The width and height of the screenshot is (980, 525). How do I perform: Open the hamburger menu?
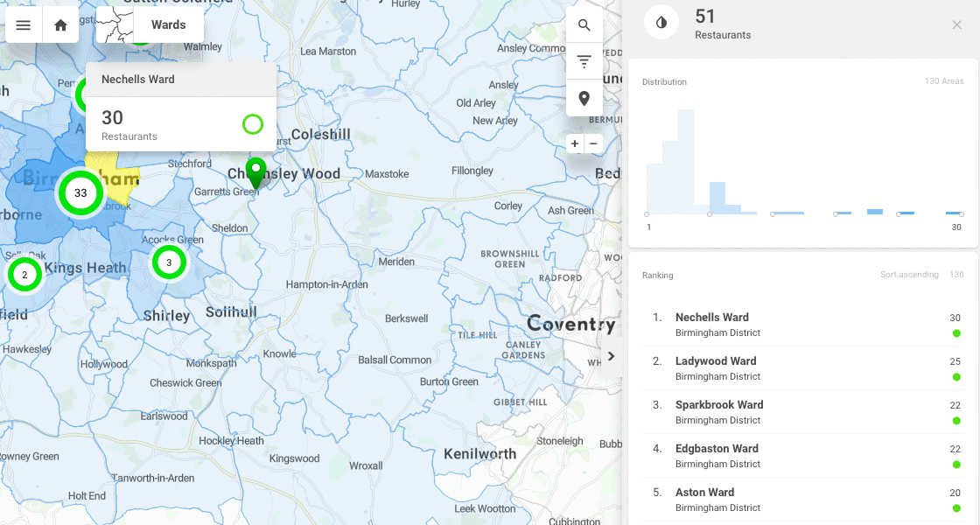[23, 24]
